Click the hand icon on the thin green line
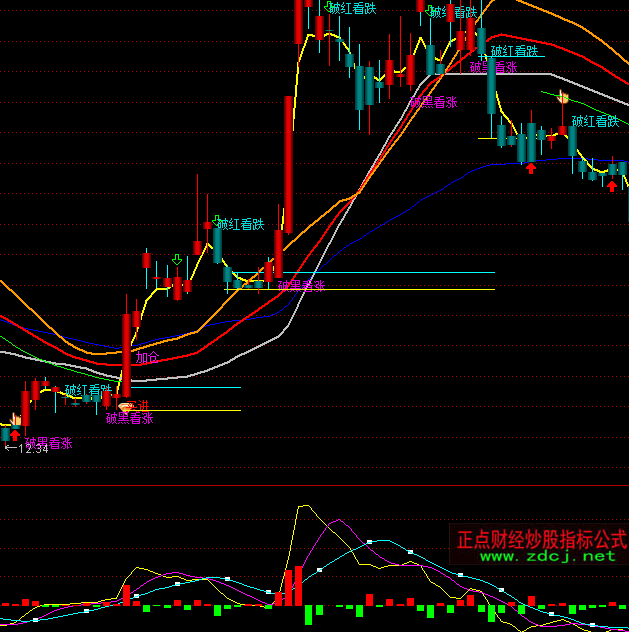 tap(563, 98)
